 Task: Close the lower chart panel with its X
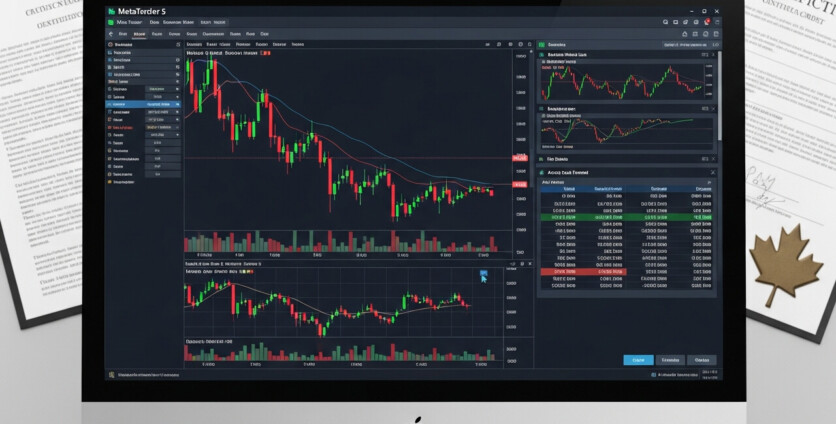[x=529, y=264]
